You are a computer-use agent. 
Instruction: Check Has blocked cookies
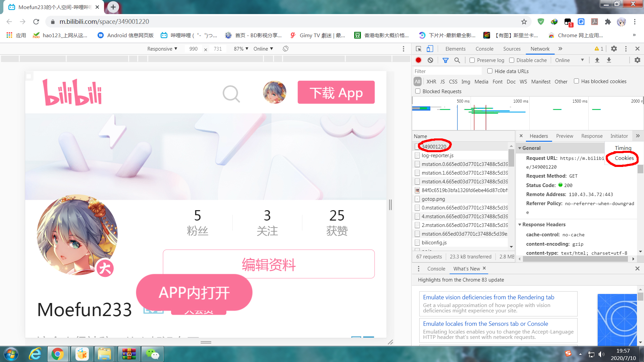click(576, 81)
